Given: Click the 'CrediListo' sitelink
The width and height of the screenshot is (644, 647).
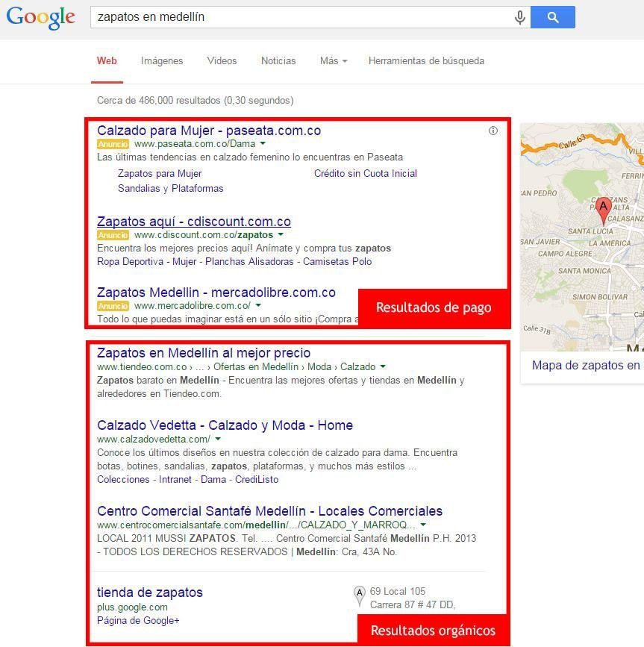Looking at the screenshot, I should click(257, 480).
